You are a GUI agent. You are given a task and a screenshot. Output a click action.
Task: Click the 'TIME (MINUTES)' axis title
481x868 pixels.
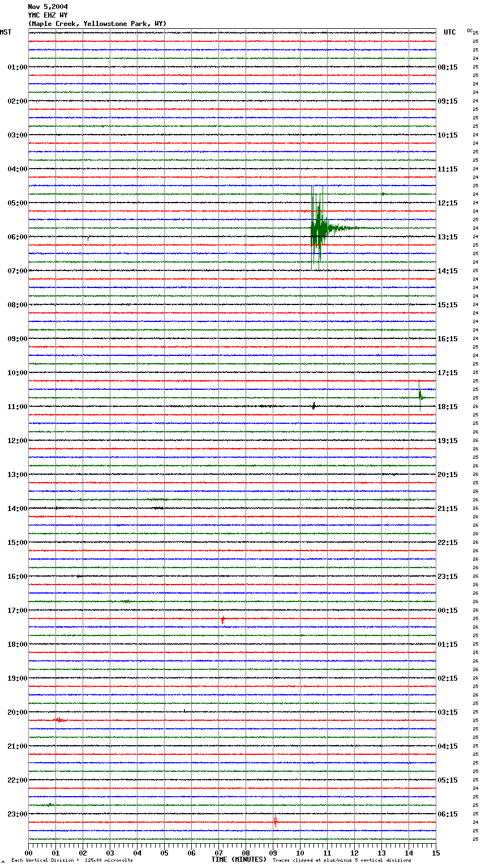click(x=239, y=860)
